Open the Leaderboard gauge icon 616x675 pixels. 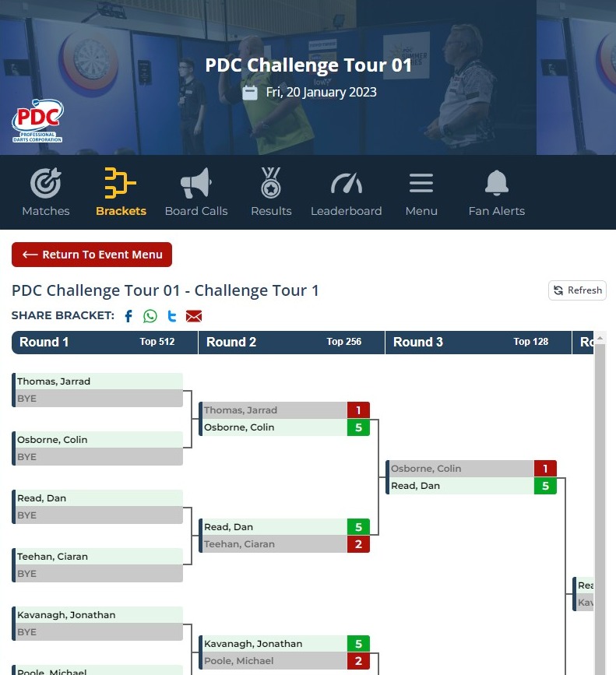click(346, 184)
